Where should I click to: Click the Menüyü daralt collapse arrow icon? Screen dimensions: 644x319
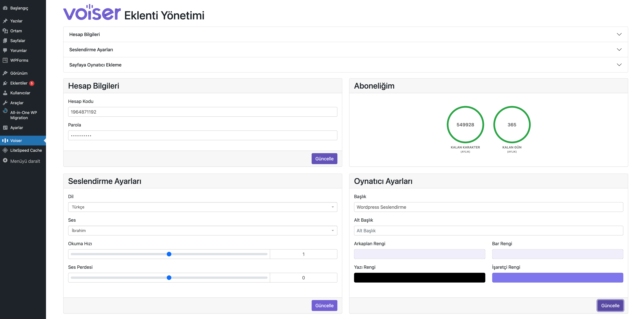(5, 161)
